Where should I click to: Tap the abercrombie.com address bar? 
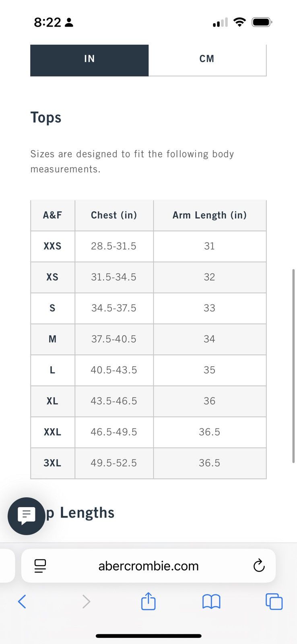coord(148,566)
